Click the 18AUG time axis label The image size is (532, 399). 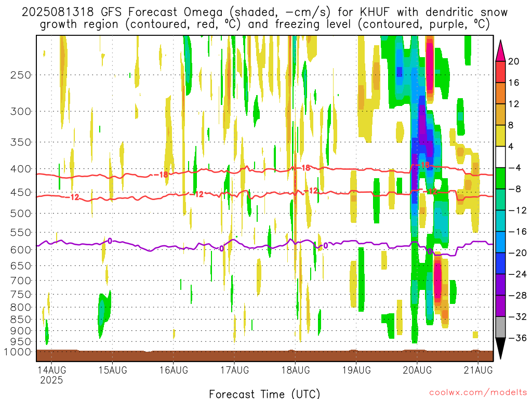coord(296,370)
